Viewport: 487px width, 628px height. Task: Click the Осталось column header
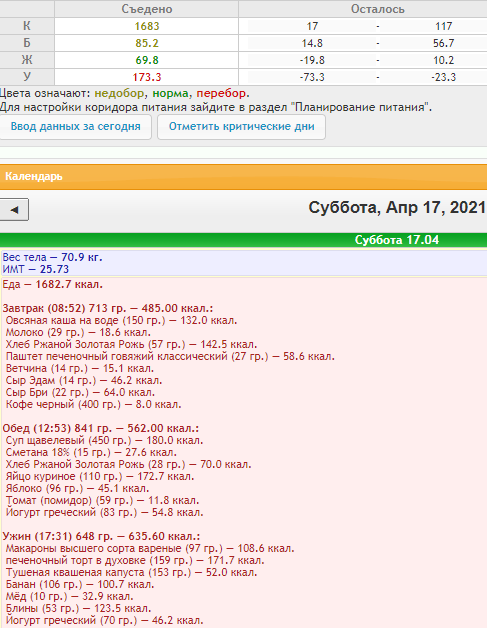click(x=377, y=9)
